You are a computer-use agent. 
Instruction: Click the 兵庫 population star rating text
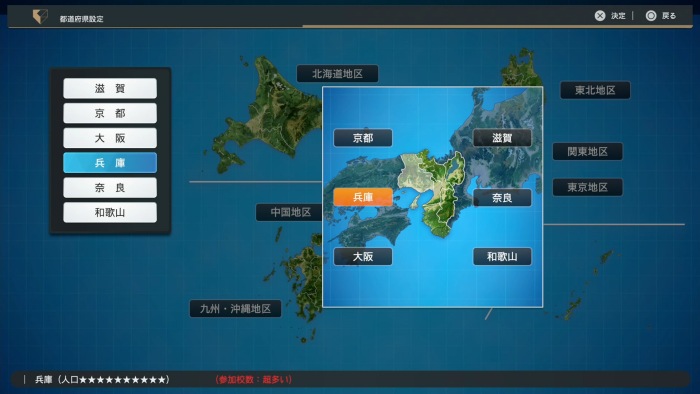click(102, 380)
